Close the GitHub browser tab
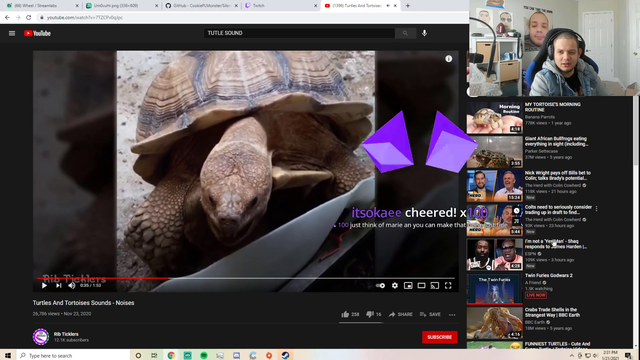640x360 pixels. click(236, 6)
